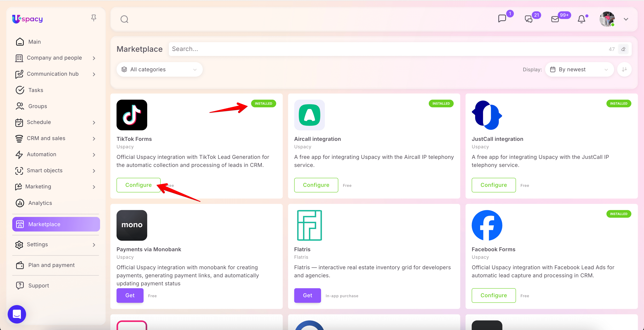Configure the JustCall integration
This screenshot has width=644, height=330.
pos(494,185)
